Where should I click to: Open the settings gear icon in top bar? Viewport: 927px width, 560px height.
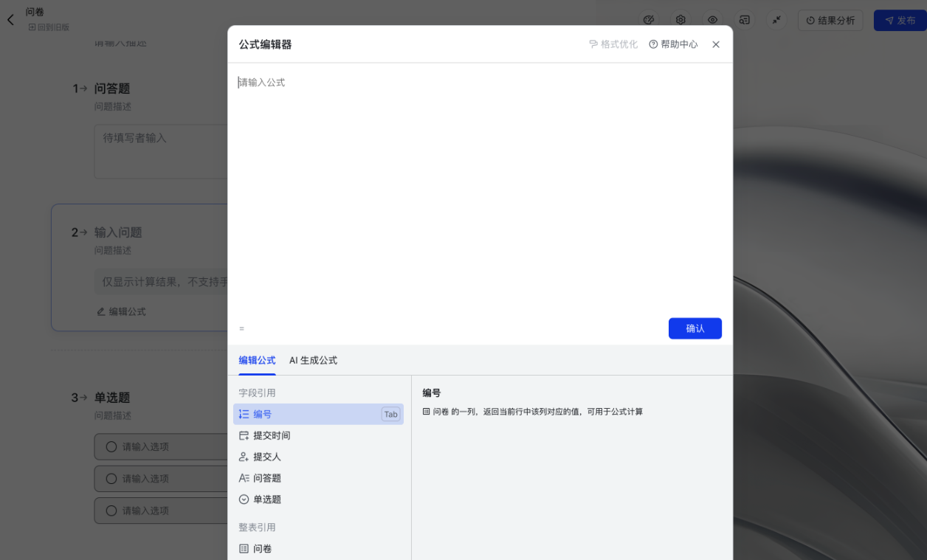tap(680, 20)
